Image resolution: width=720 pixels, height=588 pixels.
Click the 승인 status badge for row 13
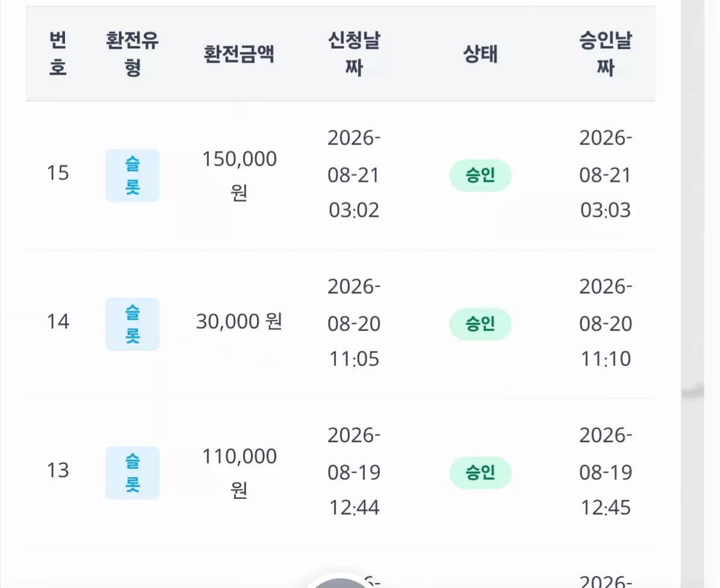(480, 473)
